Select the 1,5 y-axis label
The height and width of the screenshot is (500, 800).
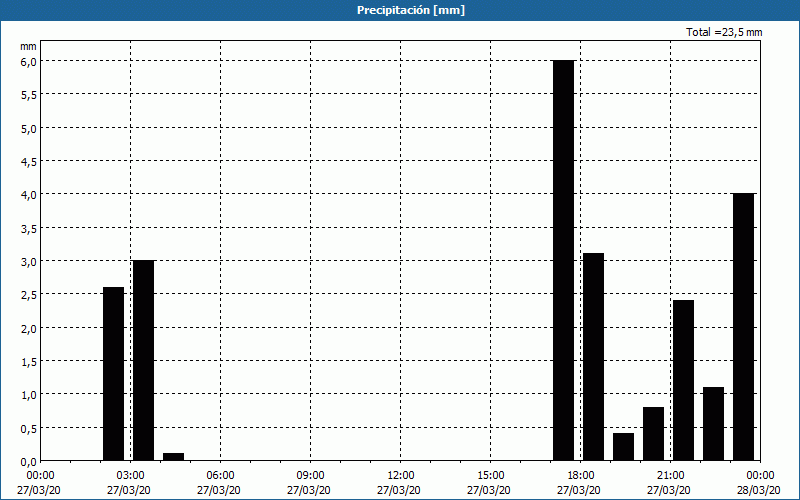[29, 362]
